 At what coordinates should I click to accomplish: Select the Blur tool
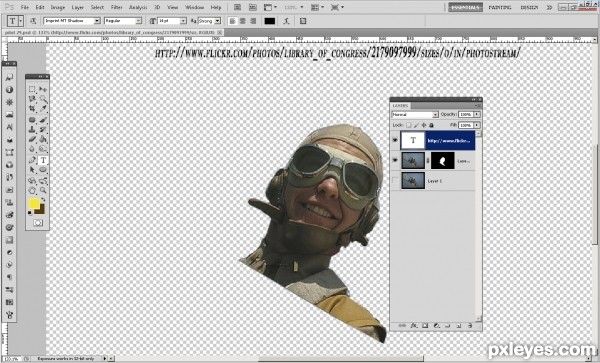[x=32, y=149]
